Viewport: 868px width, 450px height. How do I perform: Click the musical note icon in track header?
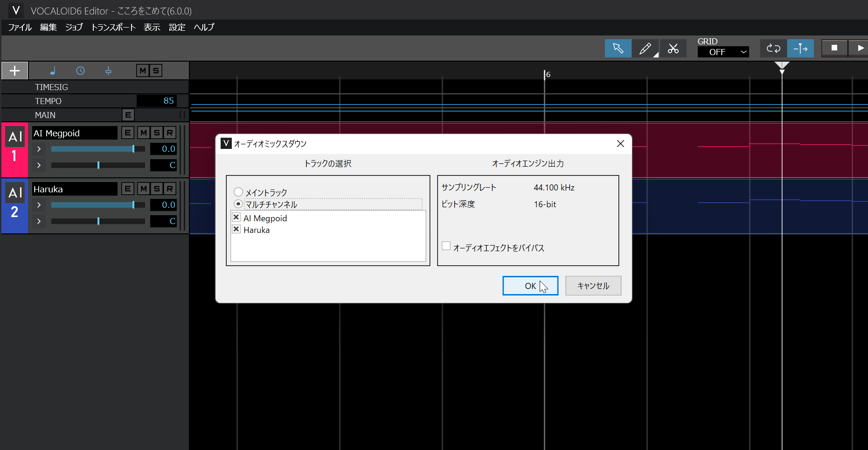tap(53, 70)
